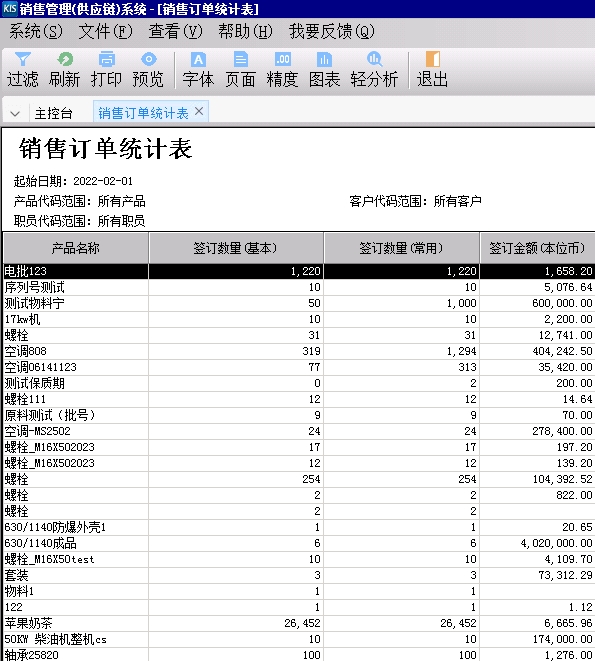
Task: Open the 我要反馈(Q) menu
Action: pos(331,31)
